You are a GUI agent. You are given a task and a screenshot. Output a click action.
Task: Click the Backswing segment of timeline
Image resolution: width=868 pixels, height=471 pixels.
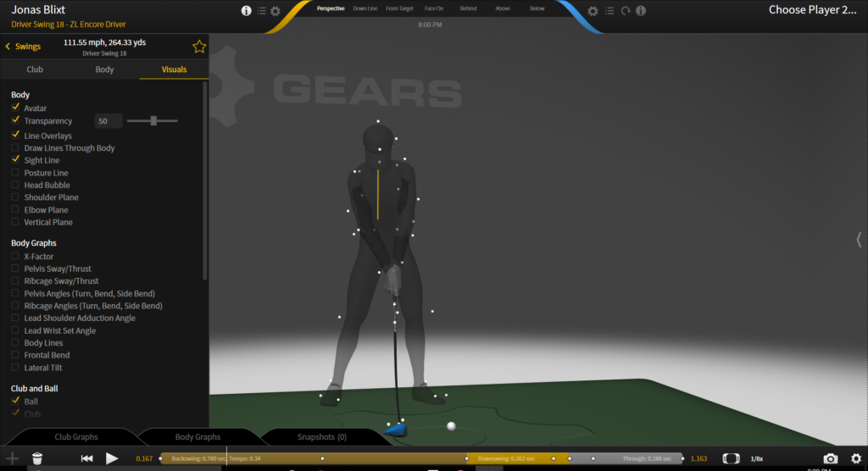pyautogui.click(x=314, y=458)
